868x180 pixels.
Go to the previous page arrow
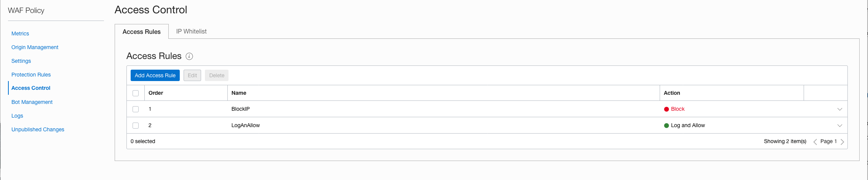tap(815, 142)
